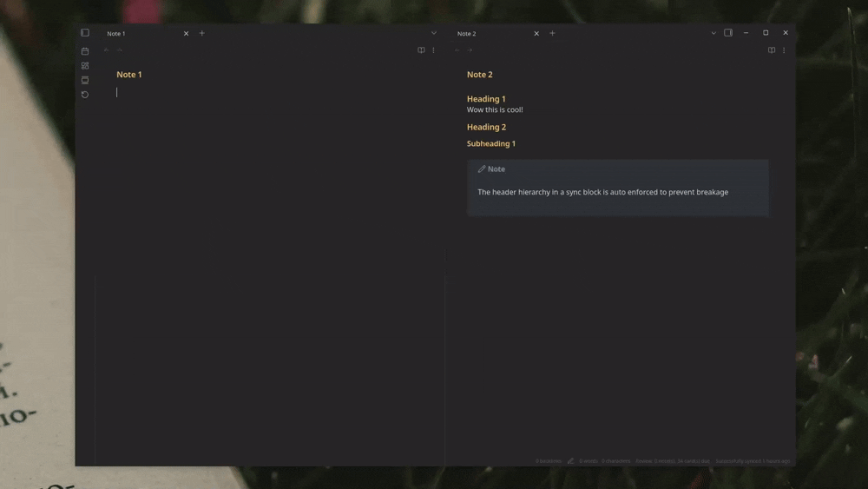Click the circular arrow ribbon icon
868x489 pixels.
point(85,95)
